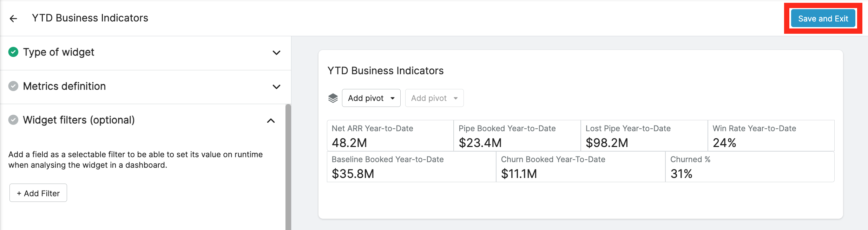
Task: Select the Lost Pipe Year-to-Date metric tile
Action: [644, 136]
